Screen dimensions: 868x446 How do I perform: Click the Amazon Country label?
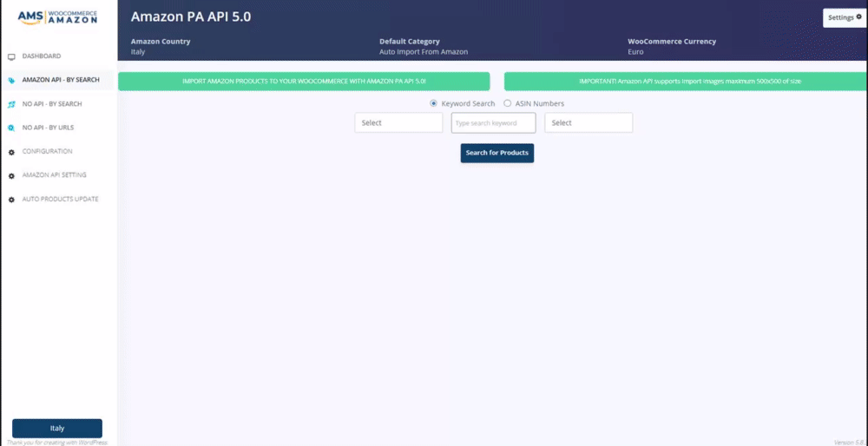click(x=161, y=42)
